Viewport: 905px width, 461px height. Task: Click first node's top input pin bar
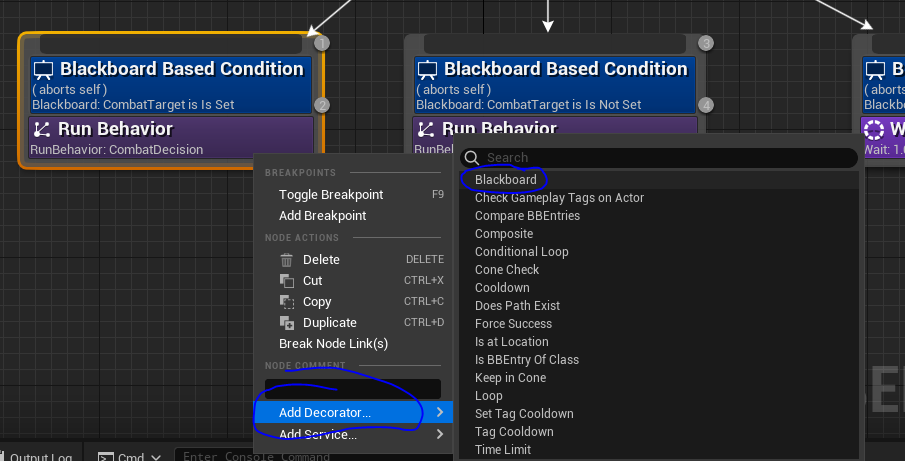(171, 44)
